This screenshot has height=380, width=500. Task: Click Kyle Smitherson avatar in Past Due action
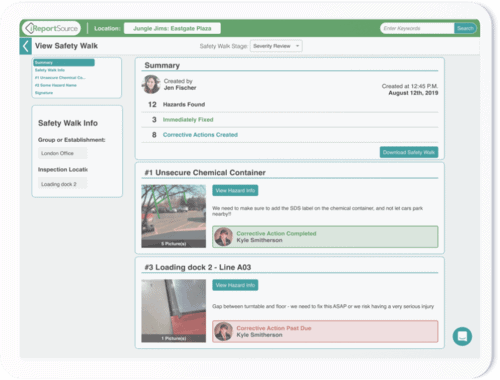(x=223, y=331)
